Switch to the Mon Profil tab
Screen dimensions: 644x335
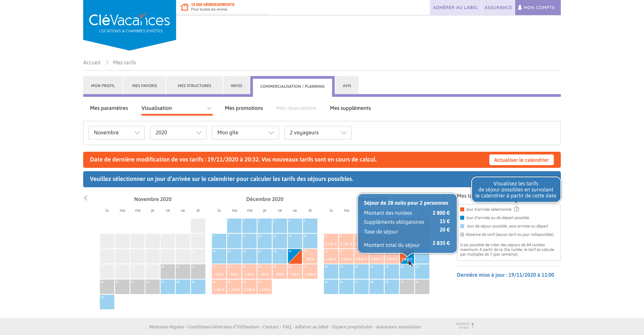tap(103, 86)
